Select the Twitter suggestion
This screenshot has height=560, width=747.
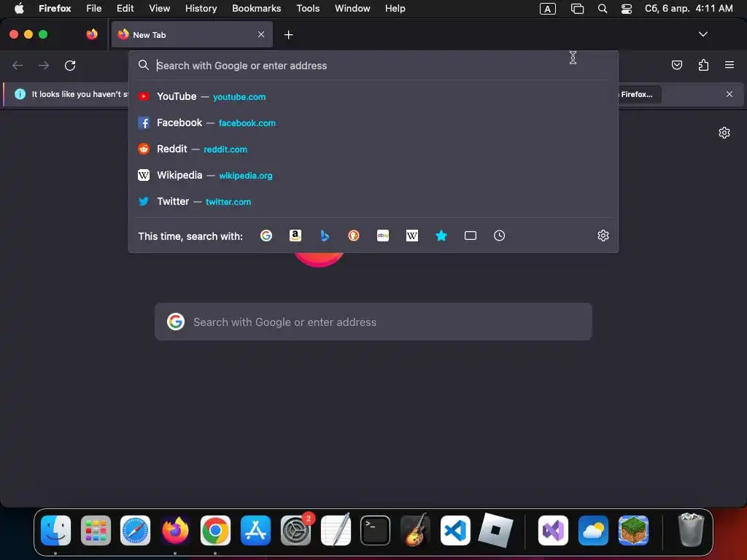pos(373,201)
